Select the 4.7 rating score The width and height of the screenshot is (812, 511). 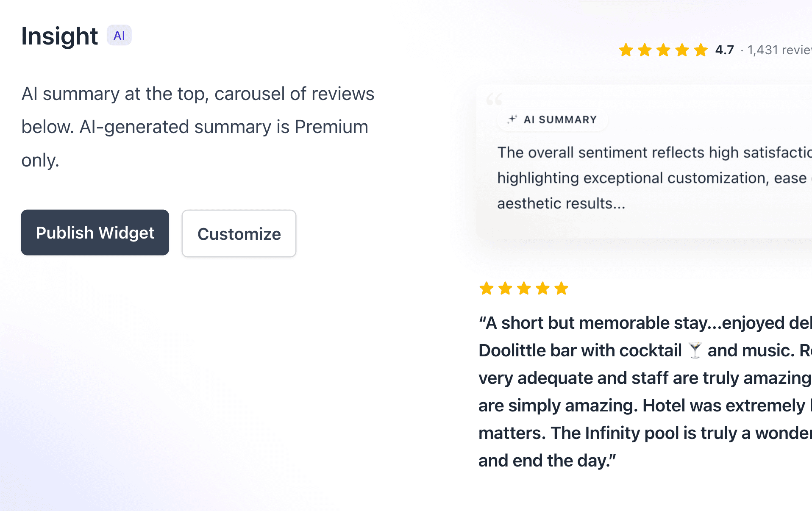(724, 50)
